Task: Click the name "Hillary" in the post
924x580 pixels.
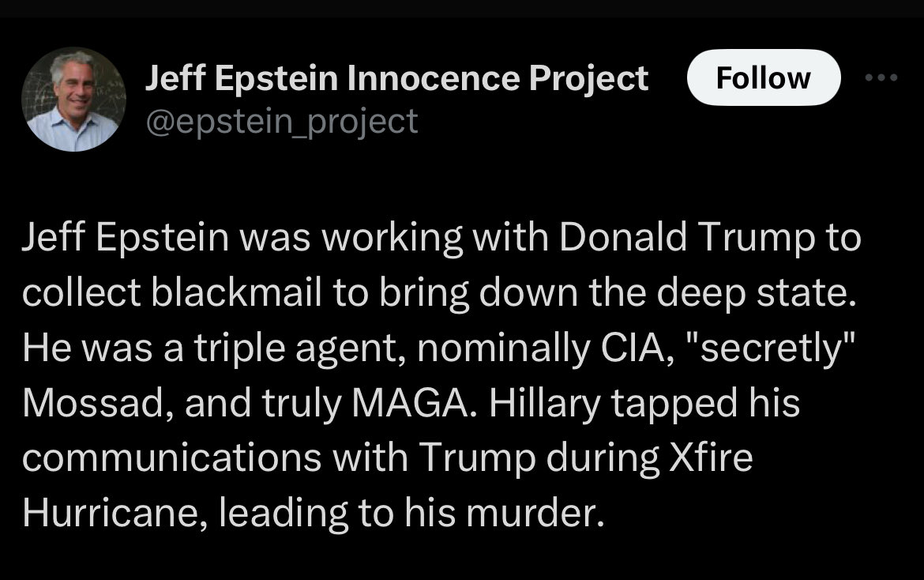Action: (x=544, y=405)
